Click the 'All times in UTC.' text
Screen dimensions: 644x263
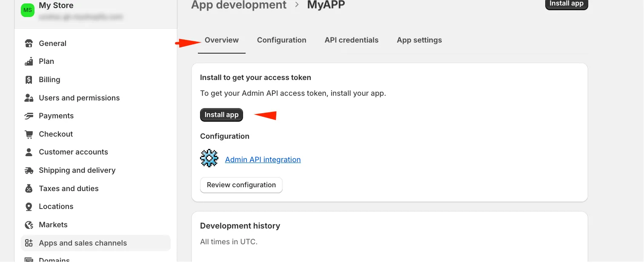coord(229,242)
